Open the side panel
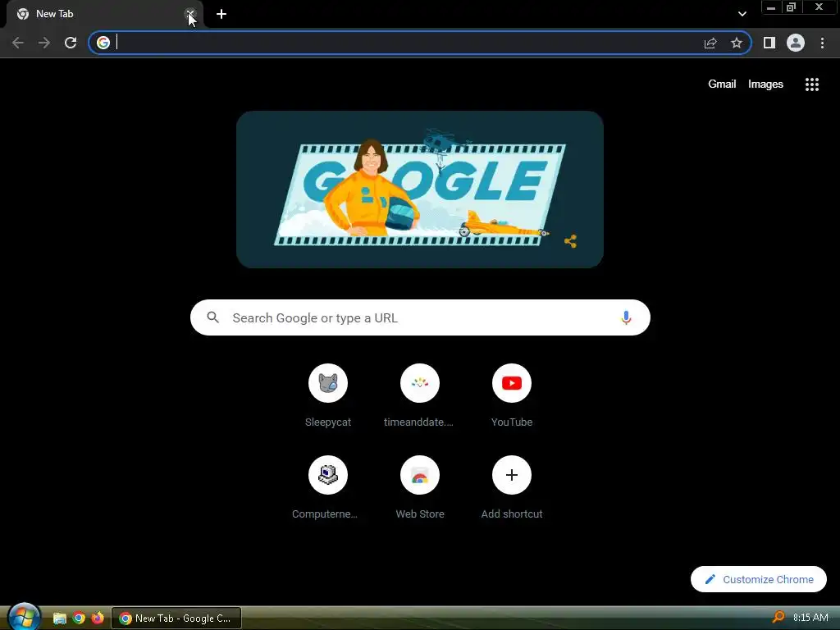Viewport: 840px width, 630px height. [x=769, y=43]
